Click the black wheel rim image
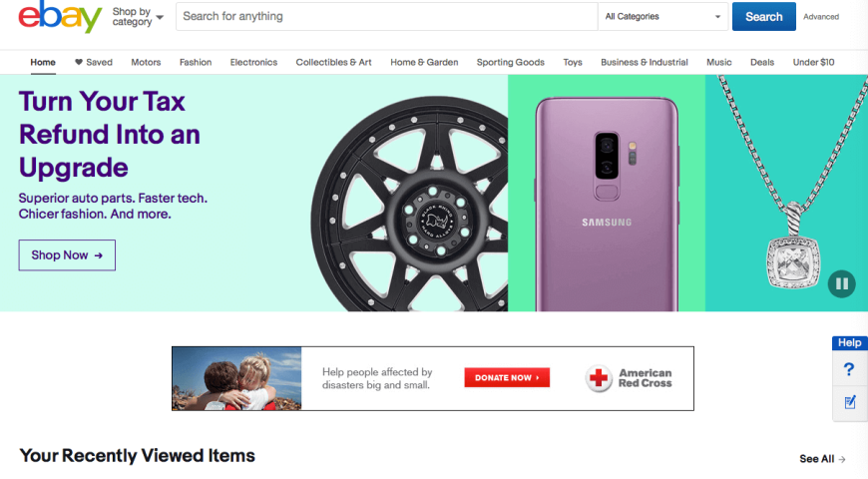Viewport: 868px width, 479px height. pyautogui.click(x=410, y=204)
